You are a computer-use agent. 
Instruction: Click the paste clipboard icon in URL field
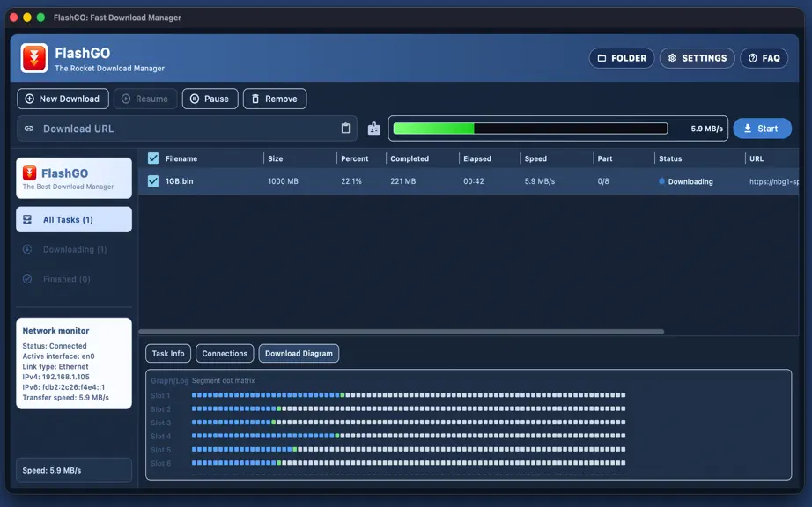(x=345, y=129)
